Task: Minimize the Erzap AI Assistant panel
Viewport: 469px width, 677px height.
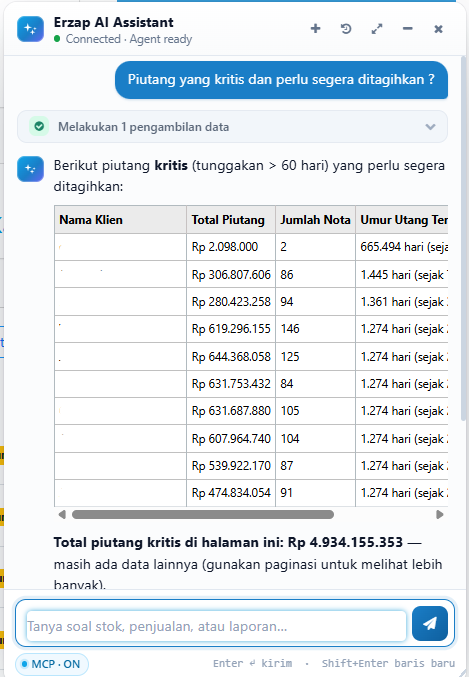Action: tap(408, 29)
